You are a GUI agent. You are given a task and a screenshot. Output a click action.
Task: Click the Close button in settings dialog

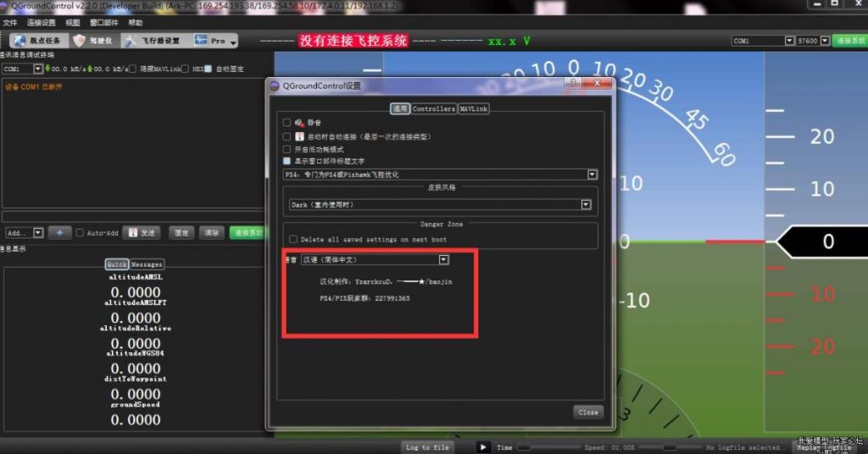click(x=588, y=412)
